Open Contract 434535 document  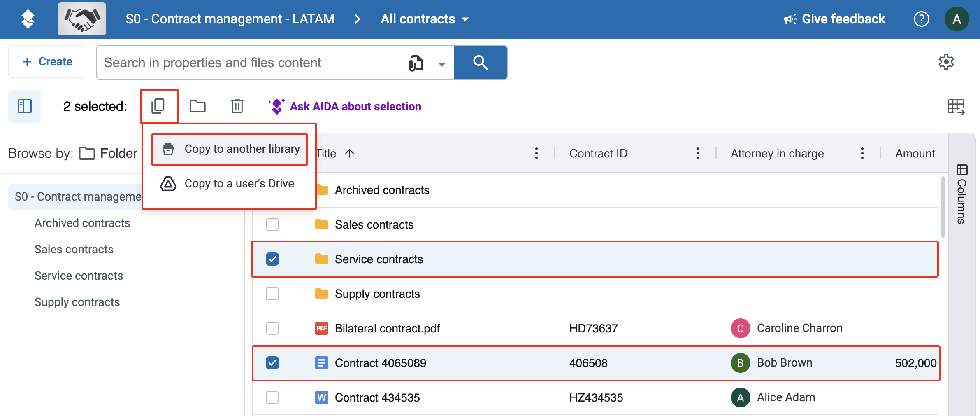(x=377, y=397)
